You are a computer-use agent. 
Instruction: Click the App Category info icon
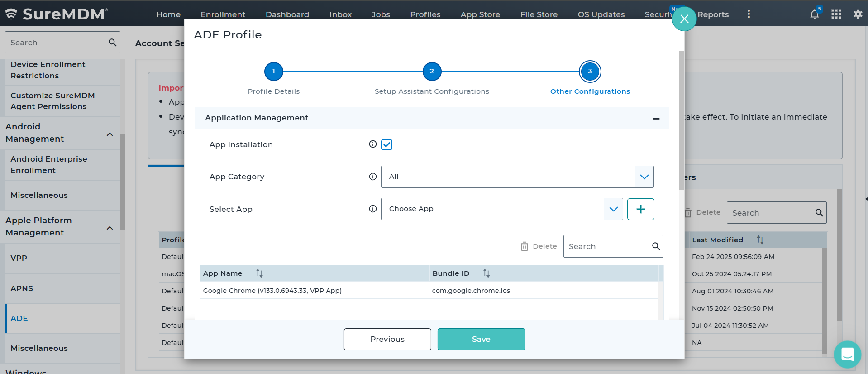pos(372,177)
